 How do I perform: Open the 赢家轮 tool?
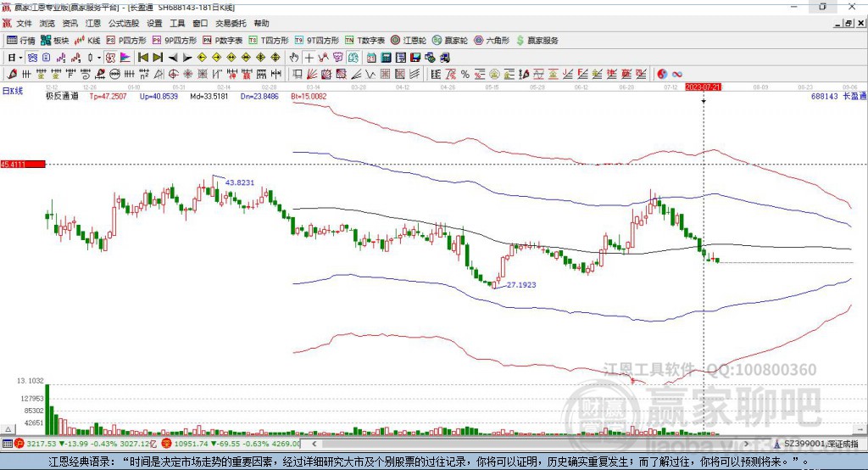tap(450, 41)
